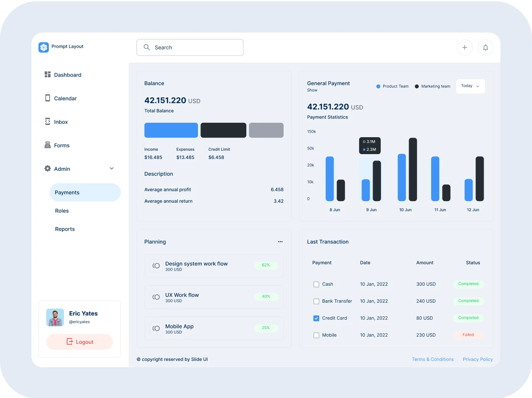The image size is (532, 398).
Task: Click the Calendar sidebar icon
Action: click(x=47, y=98)
